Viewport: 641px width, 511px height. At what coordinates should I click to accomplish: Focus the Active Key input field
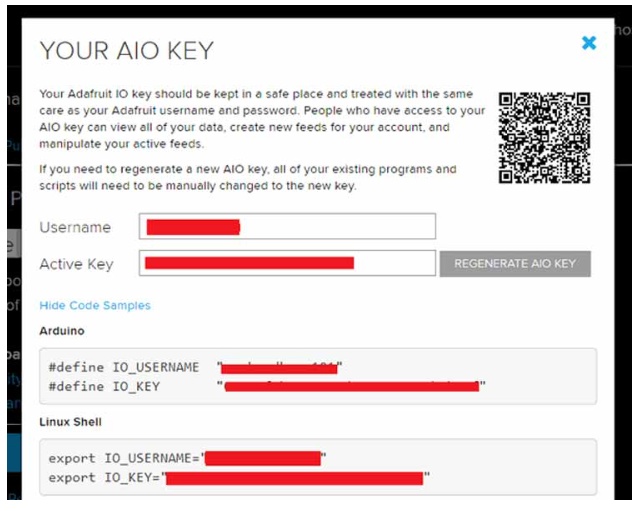287,263
